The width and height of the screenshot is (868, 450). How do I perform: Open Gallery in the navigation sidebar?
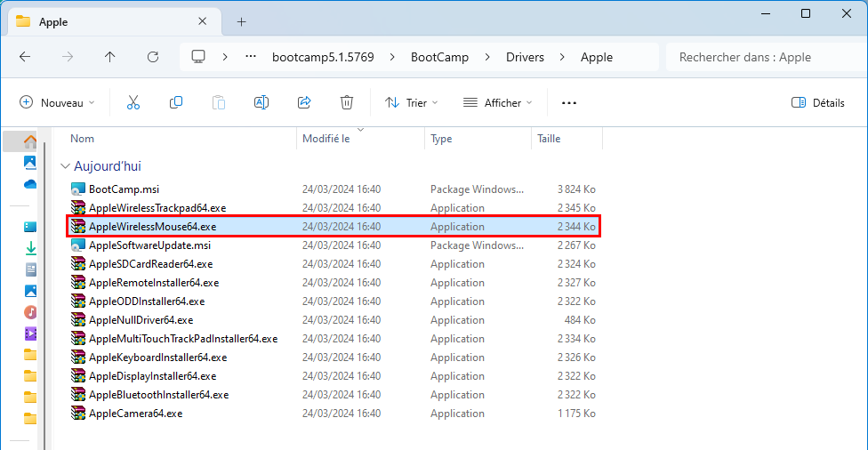tap(30, 162)
